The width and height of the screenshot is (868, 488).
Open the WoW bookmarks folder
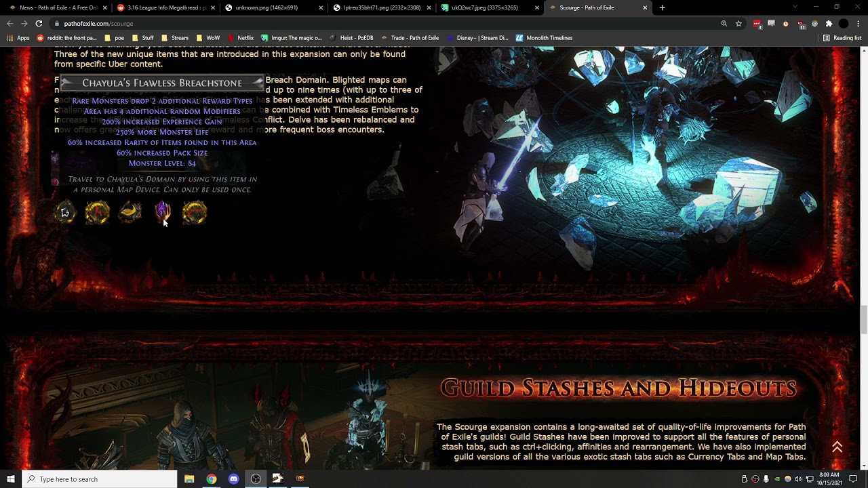pyautogui.click(x=208, y=38)
